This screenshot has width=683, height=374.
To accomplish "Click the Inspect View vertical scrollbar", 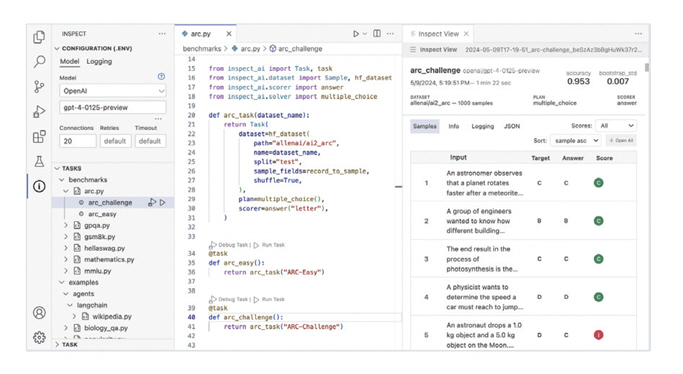I will [x=647, y=67].
